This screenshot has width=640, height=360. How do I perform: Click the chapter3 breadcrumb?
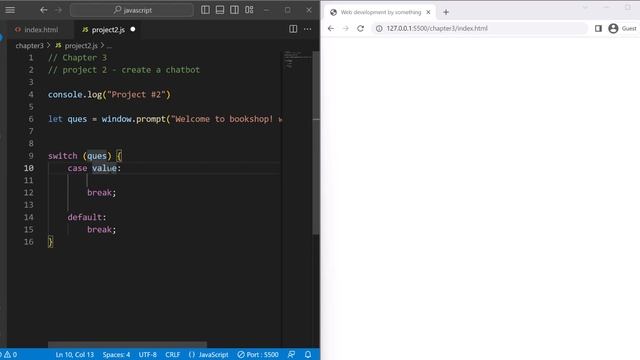coord(29,46)
